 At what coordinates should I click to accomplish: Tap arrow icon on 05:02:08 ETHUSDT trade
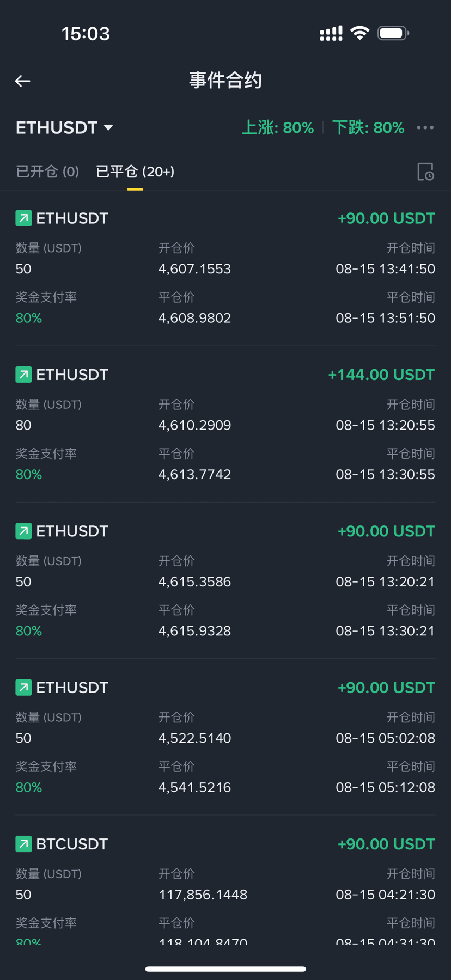[x=23, y=688]
